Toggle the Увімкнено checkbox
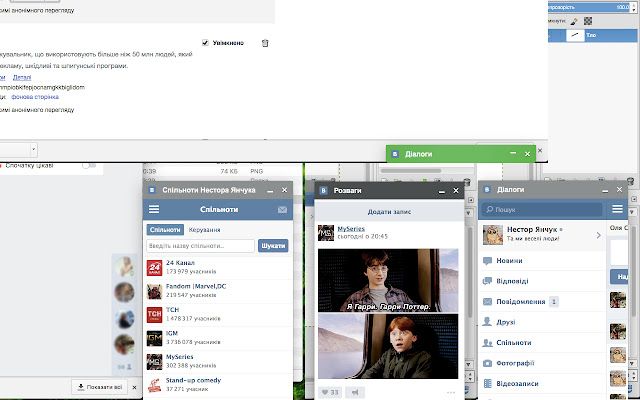This screenshot has height=400, width=640. (205, 42)
